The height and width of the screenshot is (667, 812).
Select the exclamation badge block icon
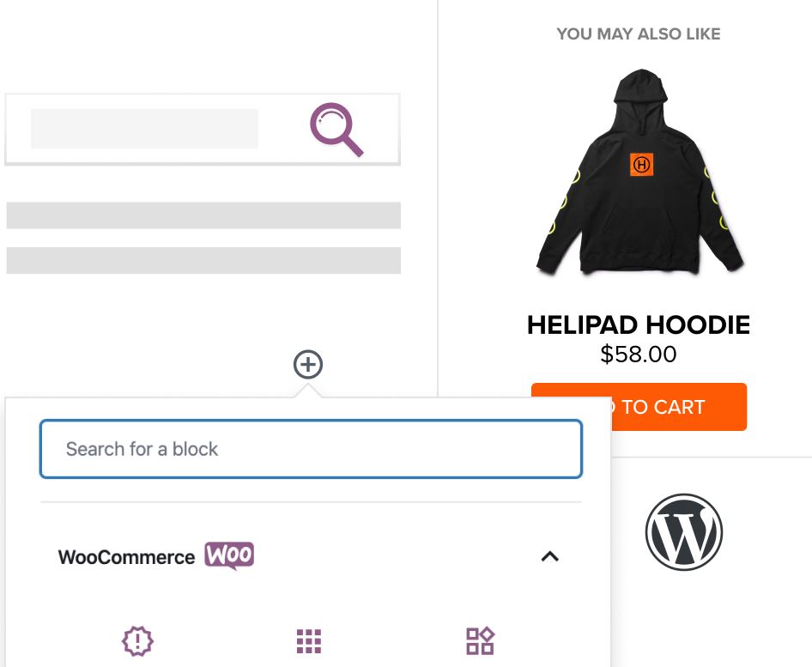click(x=137, y=641)
